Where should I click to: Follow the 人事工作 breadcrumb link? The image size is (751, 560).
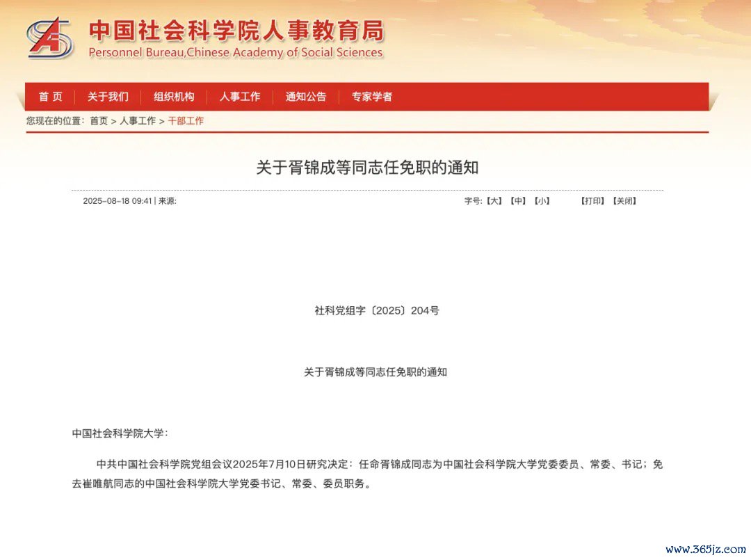pyautogui.click(x=138, y=121)
